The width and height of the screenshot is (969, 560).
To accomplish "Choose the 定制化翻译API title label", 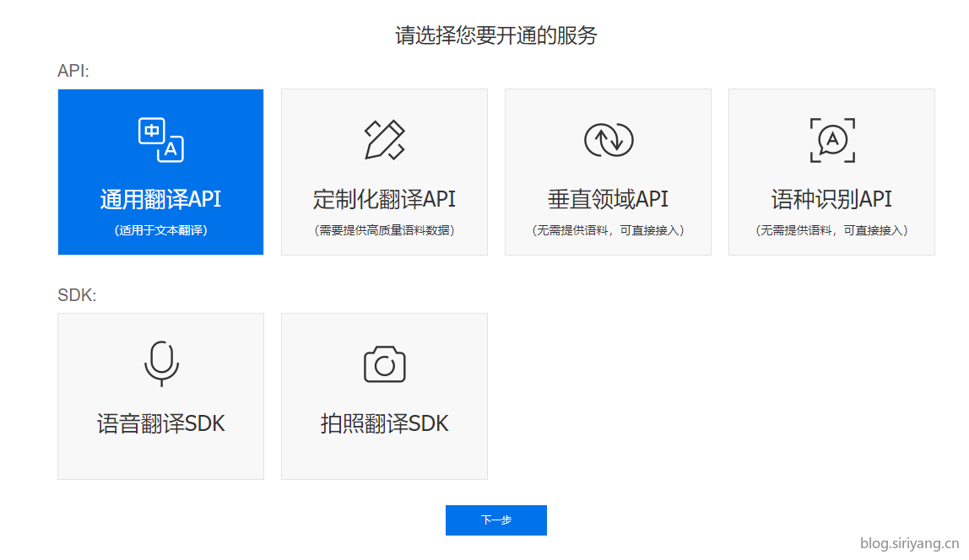I will point(384,199).
